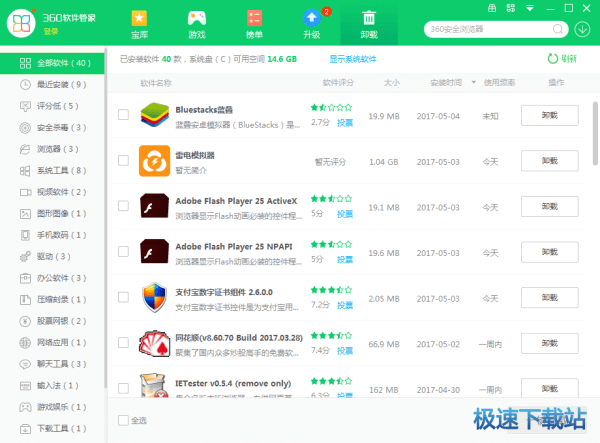
Task: Open the 股票网银 (2) category
Action: pyautogui.click(x=52, y=321)
